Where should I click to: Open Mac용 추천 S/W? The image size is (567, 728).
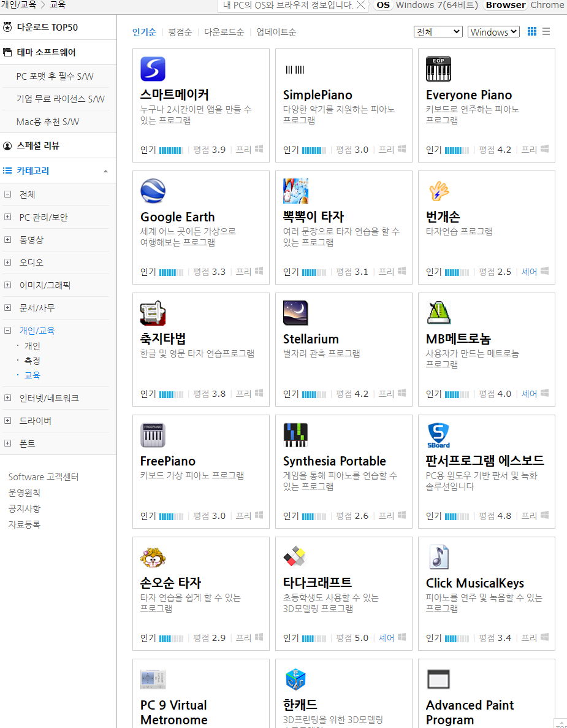[48, 121]
